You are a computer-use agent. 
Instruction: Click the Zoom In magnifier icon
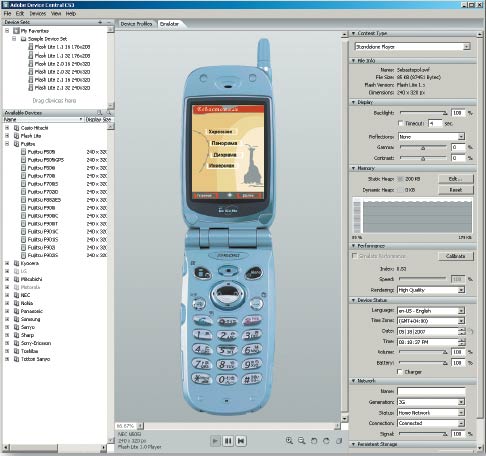(289, 441)
